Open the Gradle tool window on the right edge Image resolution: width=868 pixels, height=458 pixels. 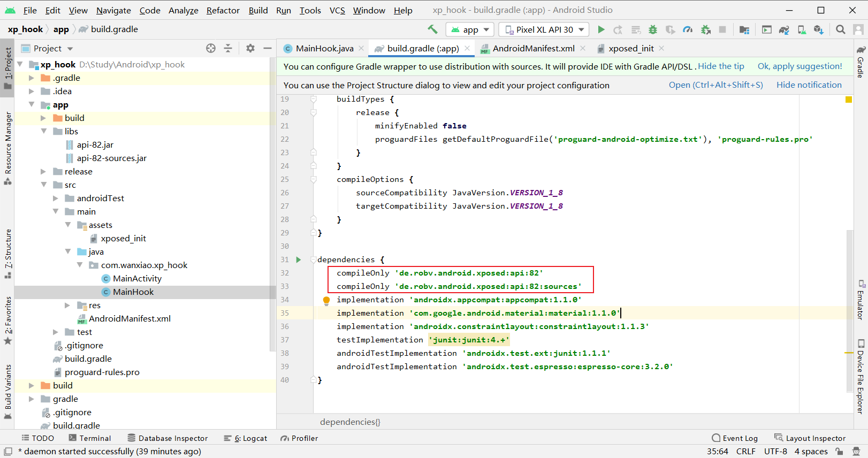pos(861,62)
